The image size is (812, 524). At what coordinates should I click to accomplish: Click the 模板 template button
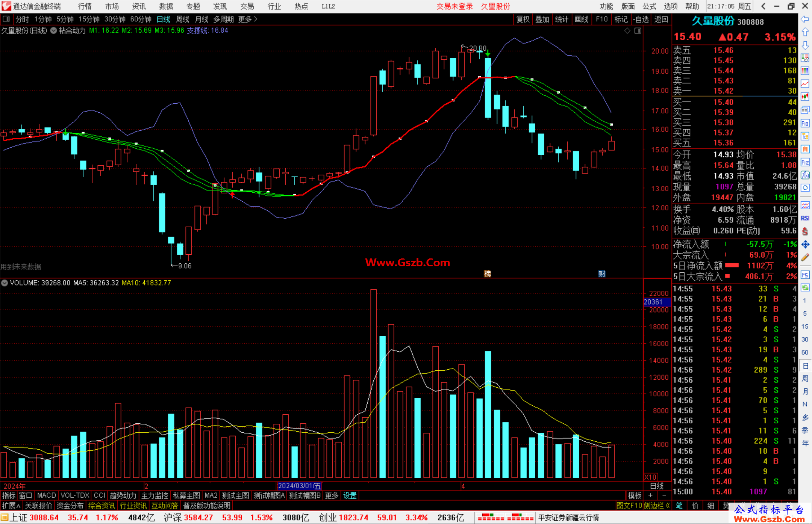635,495
